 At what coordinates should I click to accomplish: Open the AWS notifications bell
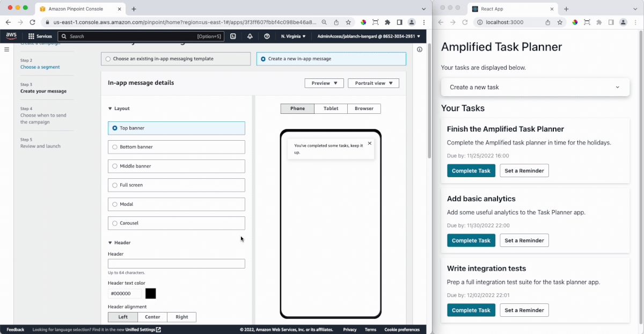point(250,37)
